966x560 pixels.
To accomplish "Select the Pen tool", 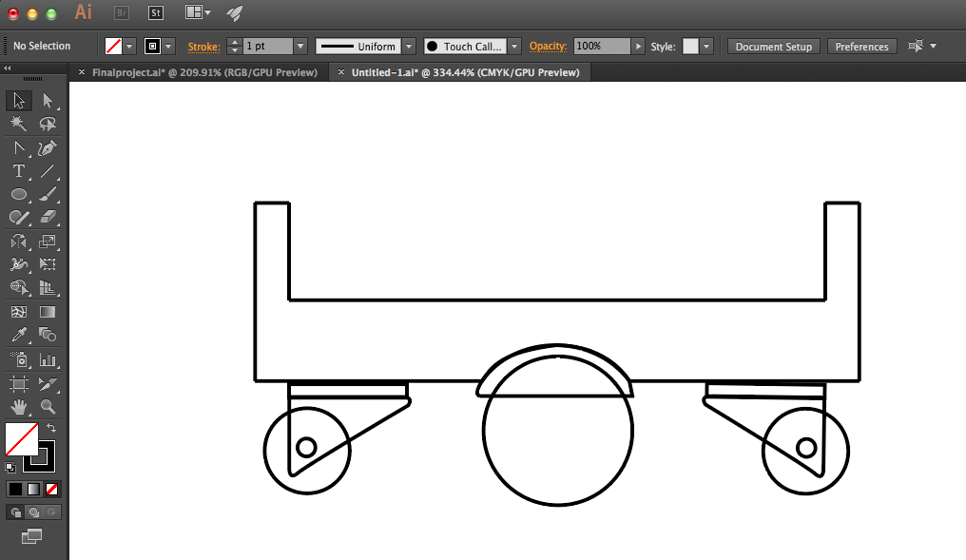I will pyautogui.click(x=48, y=148).
